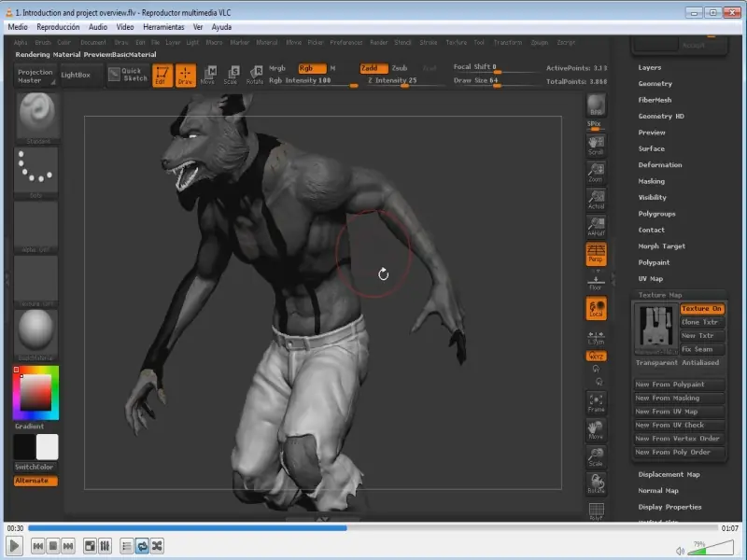Toggle the Zsub button
Viewport: 747px width, 560px height.
click(400, 68)
